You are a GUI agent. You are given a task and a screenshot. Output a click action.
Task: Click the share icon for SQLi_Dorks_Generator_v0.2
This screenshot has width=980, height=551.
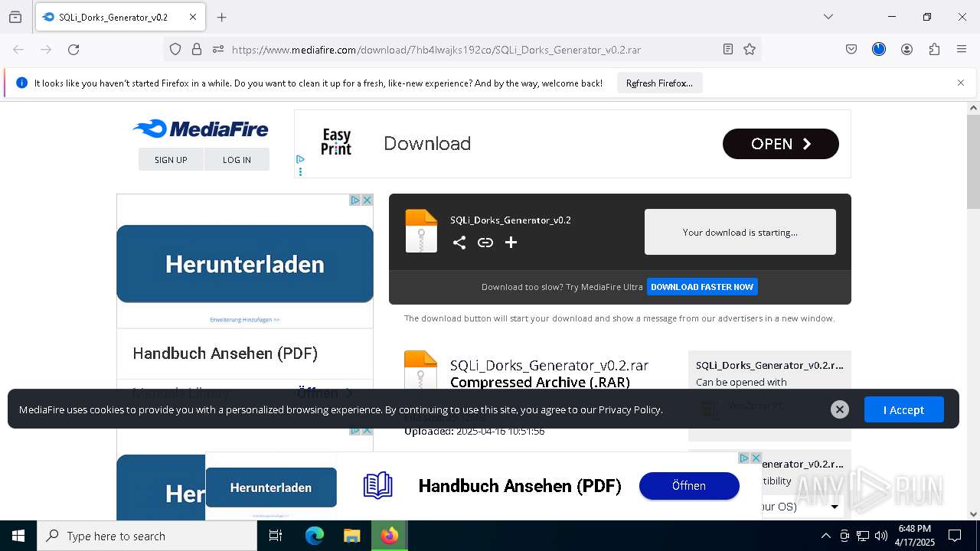(459, 243)
